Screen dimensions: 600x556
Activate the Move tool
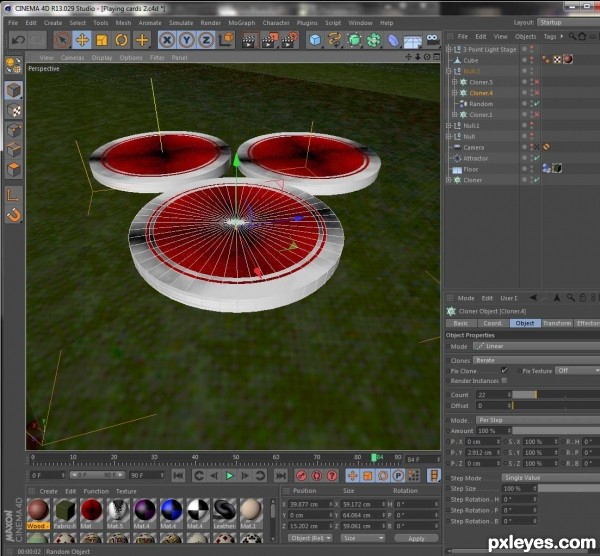(x=82, y=40)
